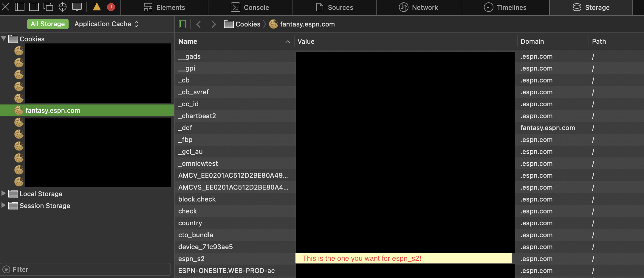The width and height of the screenshot is (644, 278).
Task: Select the __gads cookie row
Action: (x=409, y=56)
